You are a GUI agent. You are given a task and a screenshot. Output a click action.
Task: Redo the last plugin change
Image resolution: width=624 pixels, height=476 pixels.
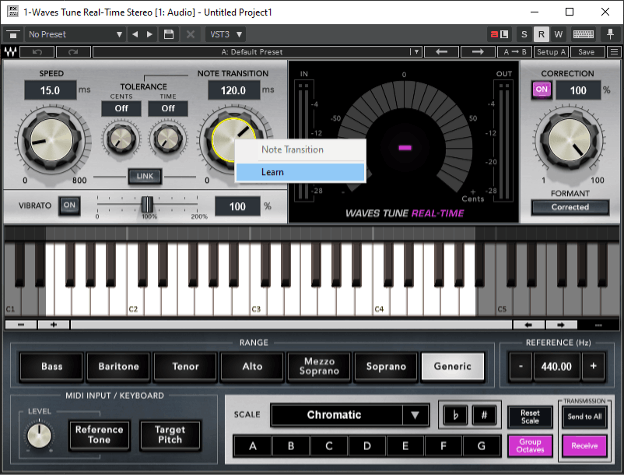[73, 52]
